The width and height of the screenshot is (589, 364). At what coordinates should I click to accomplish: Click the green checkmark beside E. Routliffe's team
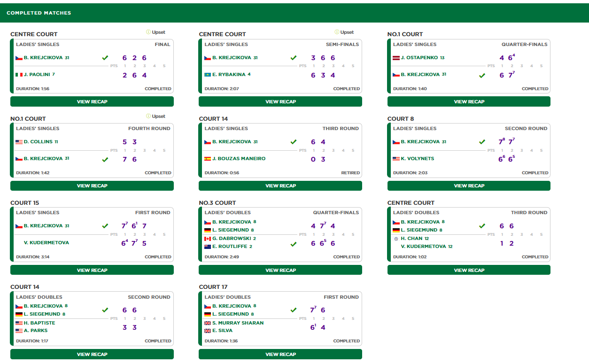pos(294,244)
